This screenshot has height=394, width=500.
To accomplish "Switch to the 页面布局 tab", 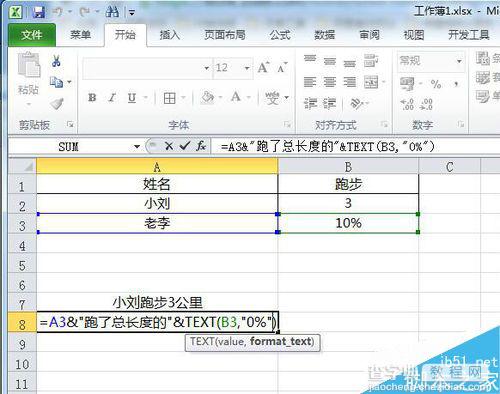I will [x=225, y=34].
